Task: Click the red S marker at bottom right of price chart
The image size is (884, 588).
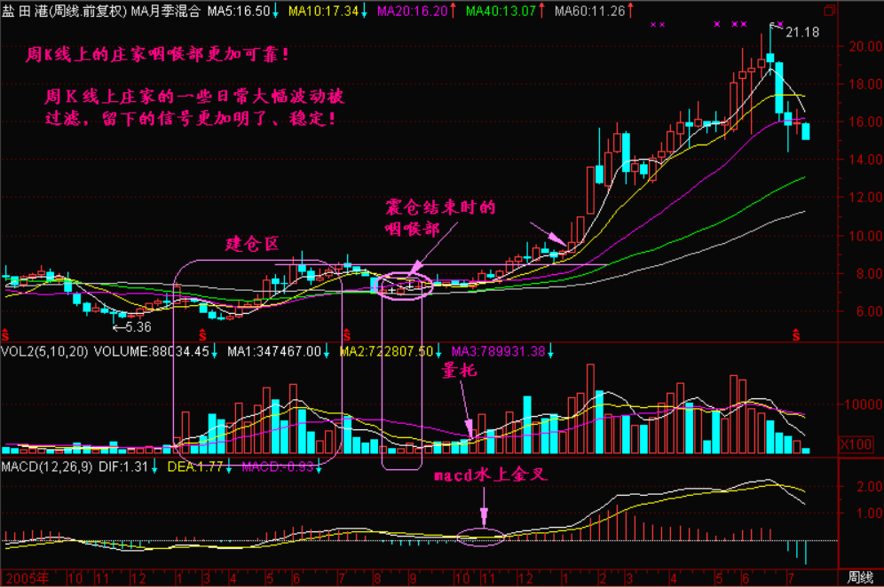Action: 796,334
